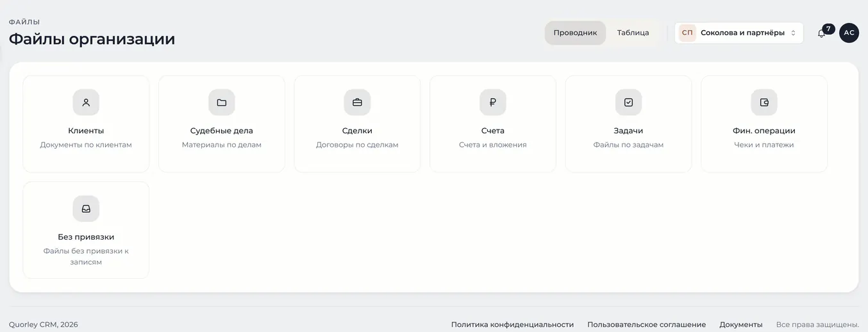Image resolution: width=868 pixels, height=332 pixels.
Task: Select the Счета folder title
Action: coord(493,131)
